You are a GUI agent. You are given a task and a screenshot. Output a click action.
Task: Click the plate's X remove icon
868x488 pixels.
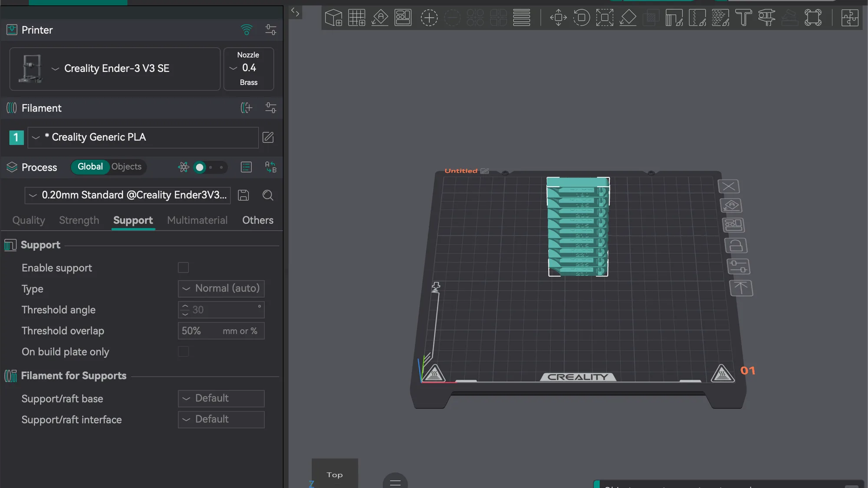coord(729,187)
